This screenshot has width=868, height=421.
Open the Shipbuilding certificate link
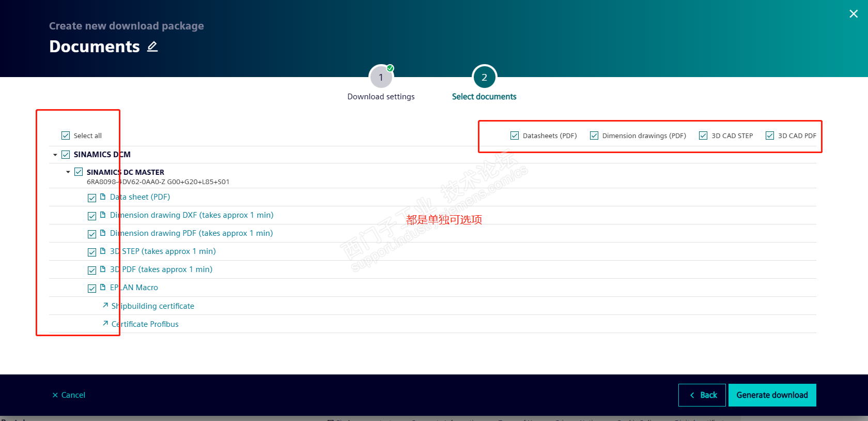pos(153,306)
